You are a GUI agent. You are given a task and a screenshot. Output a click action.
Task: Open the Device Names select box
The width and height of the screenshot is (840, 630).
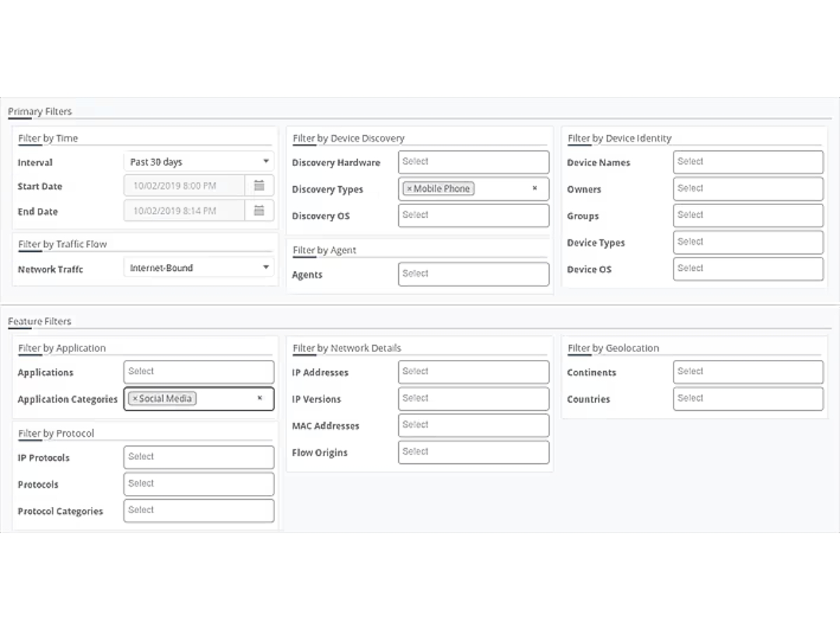pos(748,162)
